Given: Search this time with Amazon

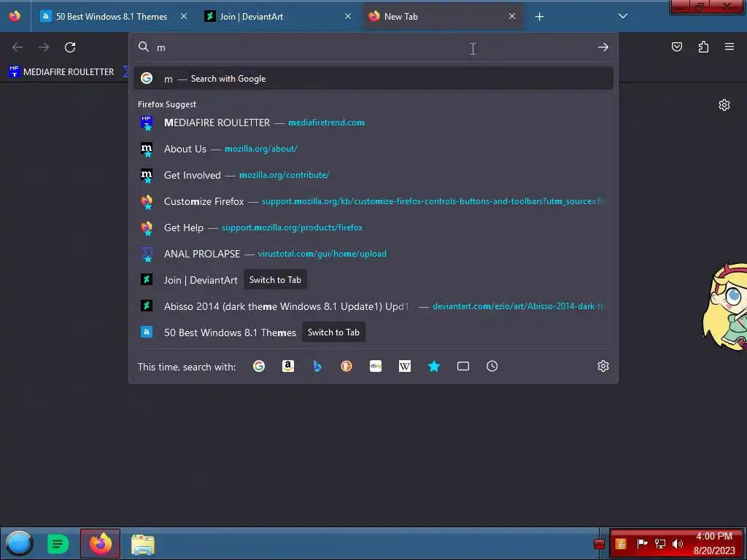Looking at the screenshot, I should tap(287, 366).
